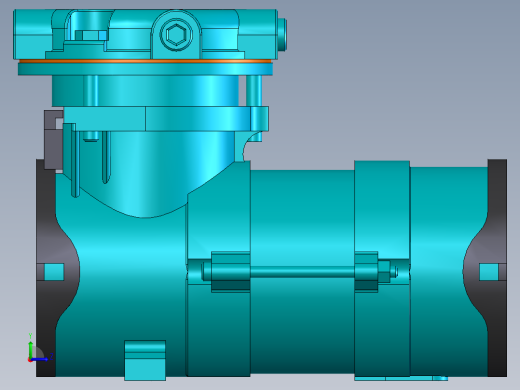Select the hex socket bolt on the top cover
Screen dimensions: 520x390
(176, 34)
